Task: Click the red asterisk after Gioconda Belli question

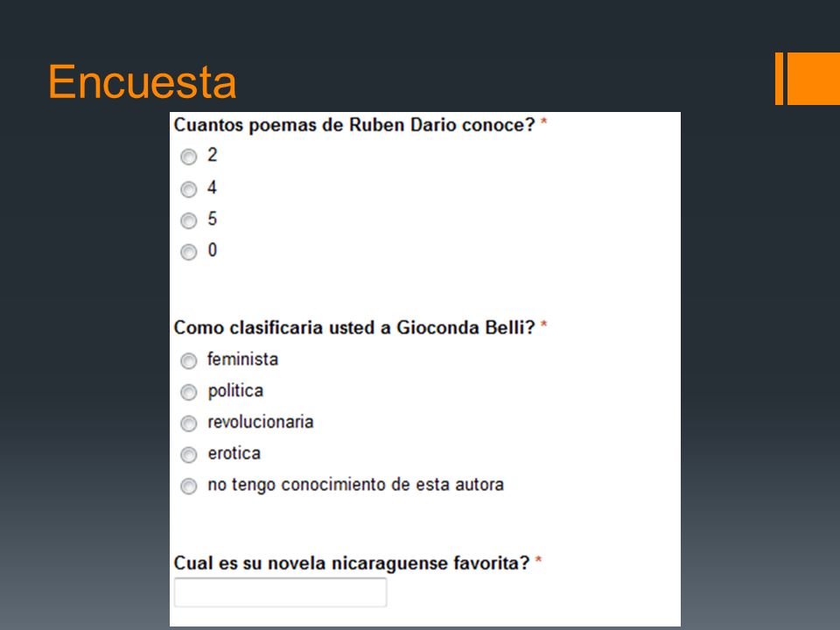Action: (x=543, y=325)
